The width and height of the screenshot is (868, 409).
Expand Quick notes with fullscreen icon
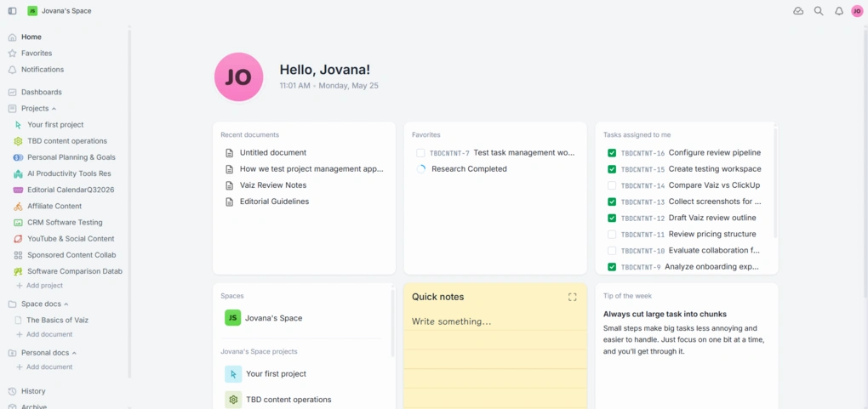pyautogui.click(x=573, y=298)
